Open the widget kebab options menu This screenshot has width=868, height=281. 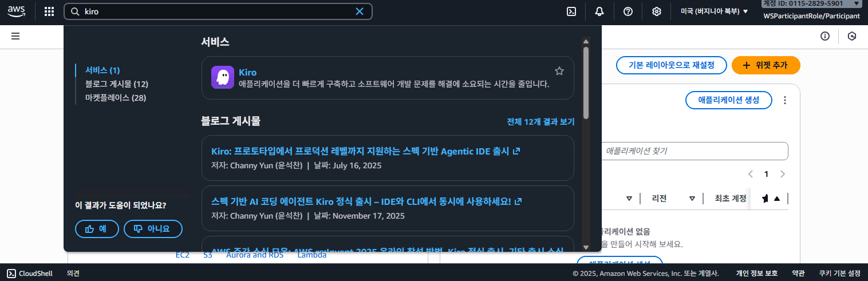click(785, 100)
